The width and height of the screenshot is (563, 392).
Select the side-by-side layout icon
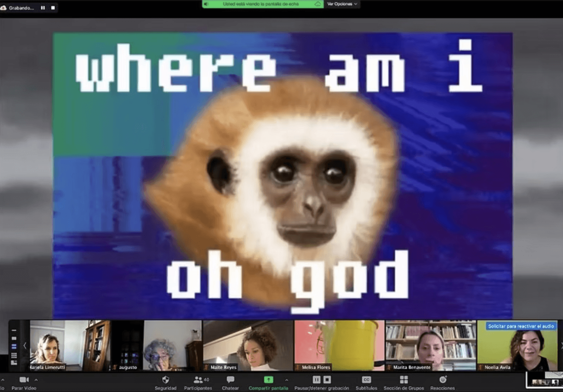pos(14,363)
